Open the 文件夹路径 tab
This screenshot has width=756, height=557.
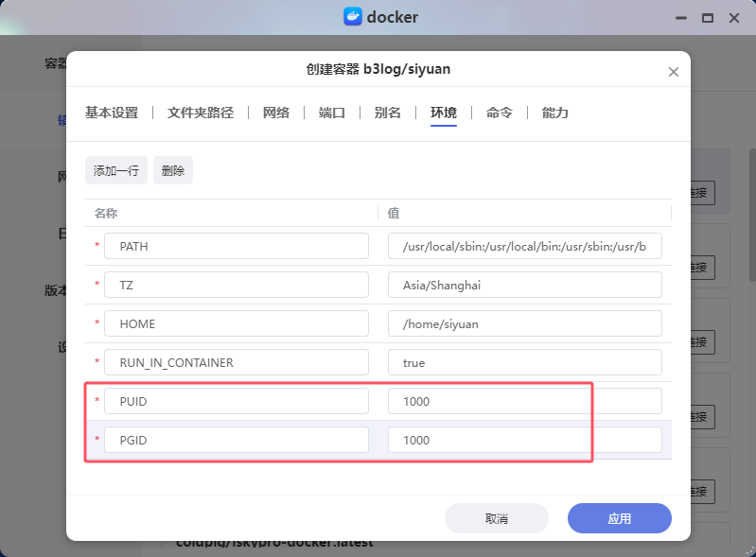[x=201, y=113]
